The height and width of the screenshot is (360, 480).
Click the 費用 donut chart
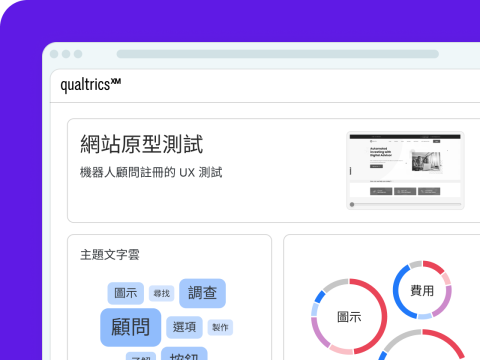pyautogui.click(x=422, y=290)
